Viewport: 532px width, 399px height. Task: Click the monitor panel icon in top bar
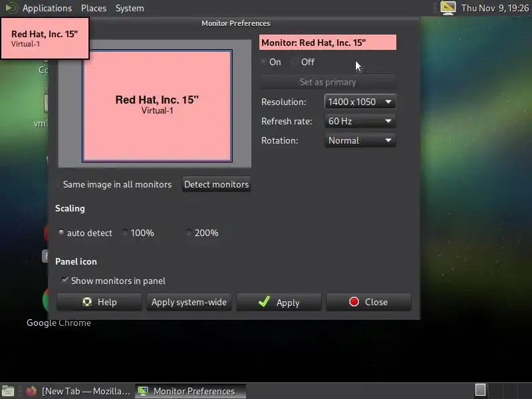point(448,8)
